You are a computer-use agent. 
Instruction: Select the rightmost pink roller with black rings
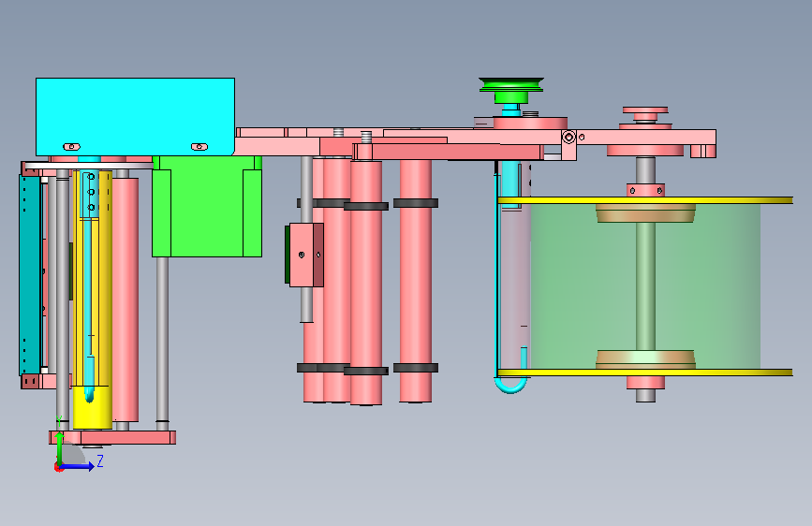coord(415,281)
